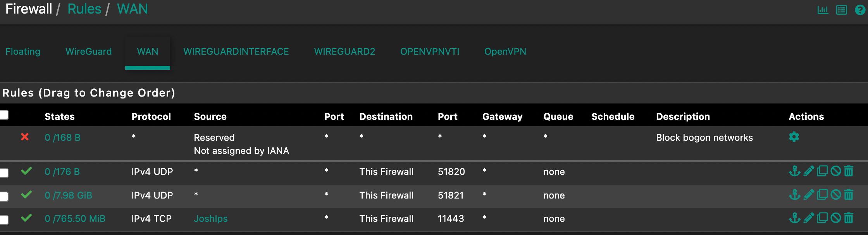View states for 0 /7.98 GiB rule

point(68,195)
